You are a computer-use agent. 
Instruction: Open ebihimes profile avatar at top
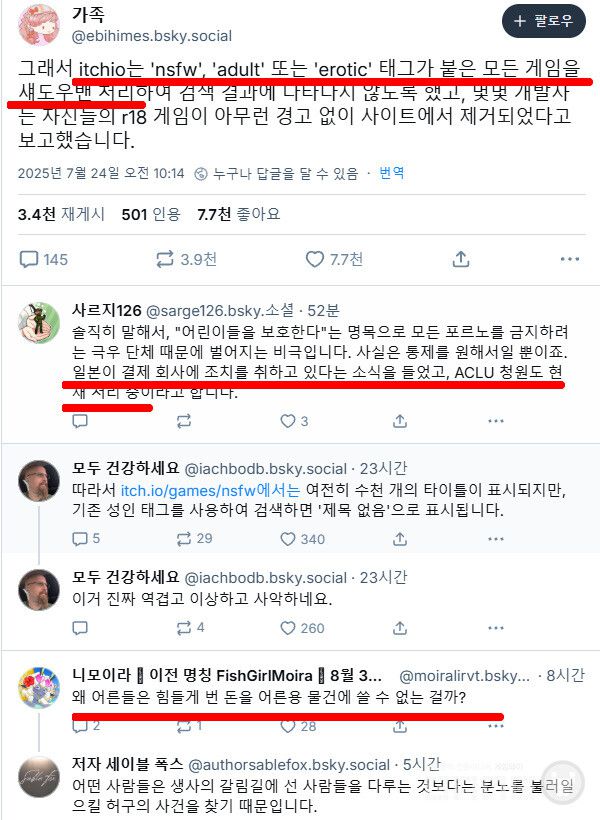tap(39, 25)
